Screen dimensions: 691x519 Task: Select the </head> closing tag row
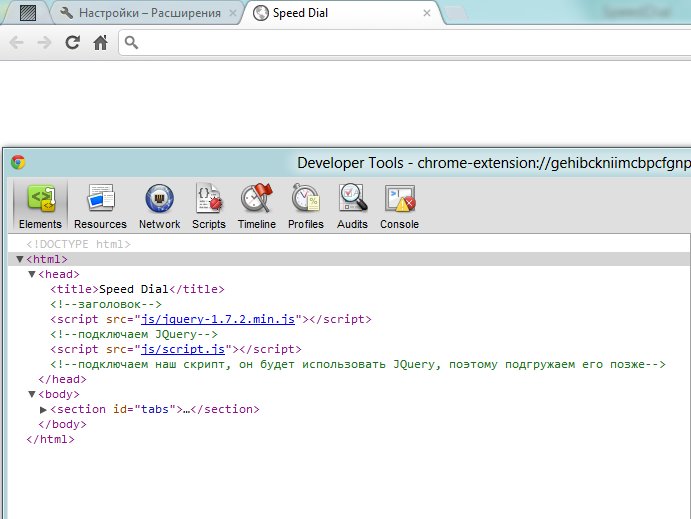point(62,379)
